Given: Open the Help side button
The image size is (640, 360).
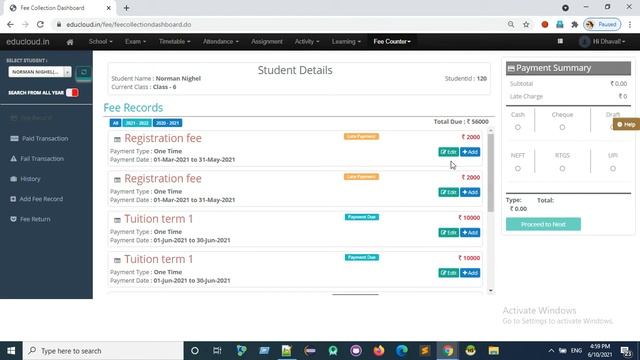Looking at the screenshot, I should (x=626, y=124).
